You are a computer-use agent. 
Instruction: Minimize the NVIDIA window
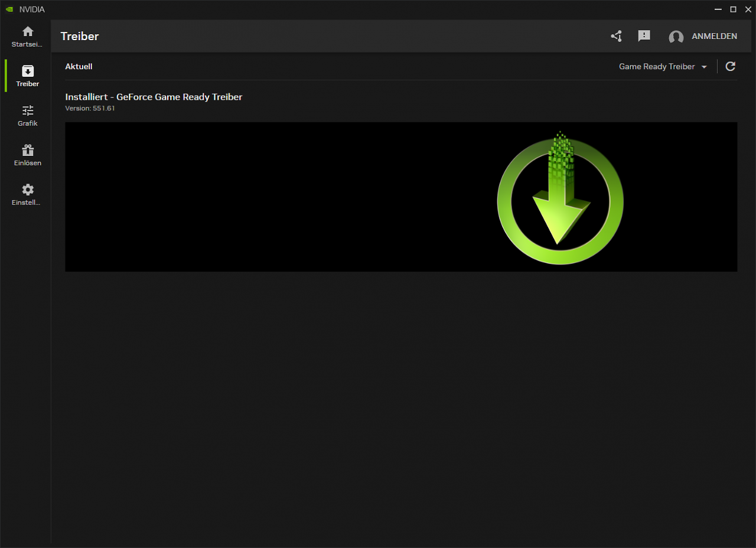click(718, 9)
